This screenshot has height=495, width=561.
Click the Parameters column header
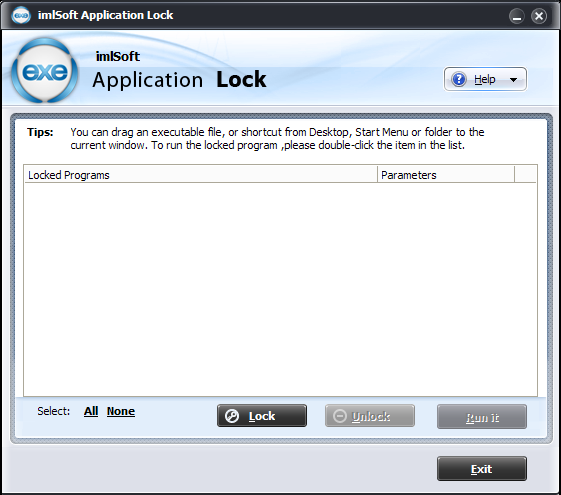point(446,175)
